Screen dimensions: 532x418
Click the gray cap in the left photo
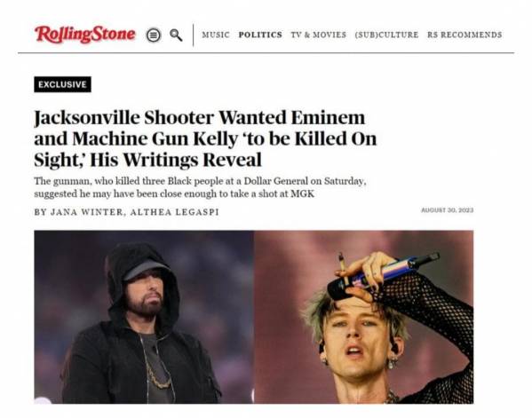pyautogui.click(x=147, y=270)
